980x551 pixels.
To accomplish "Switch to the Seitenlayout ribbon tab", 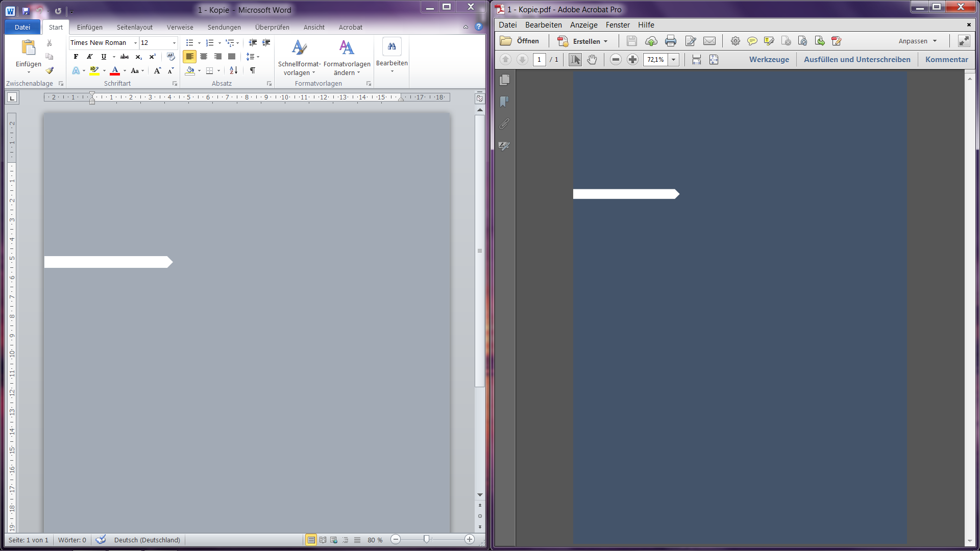I will [134, 28].
